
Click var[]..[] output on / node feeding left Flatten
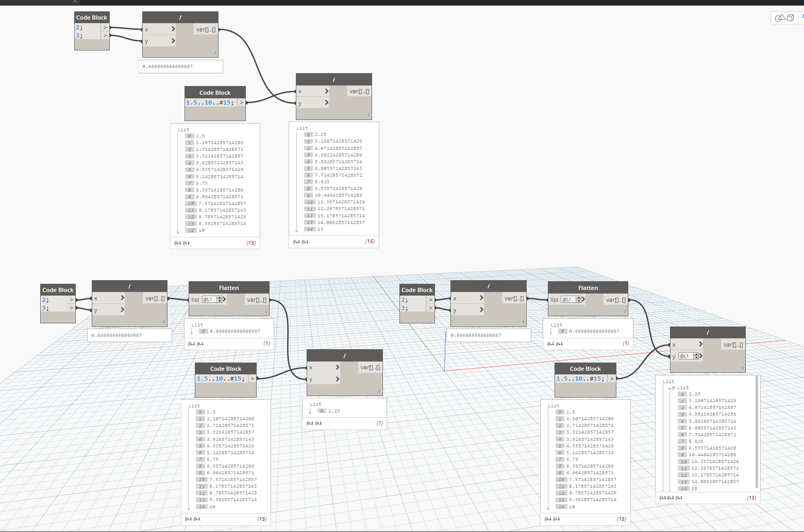tap(155, 298)
